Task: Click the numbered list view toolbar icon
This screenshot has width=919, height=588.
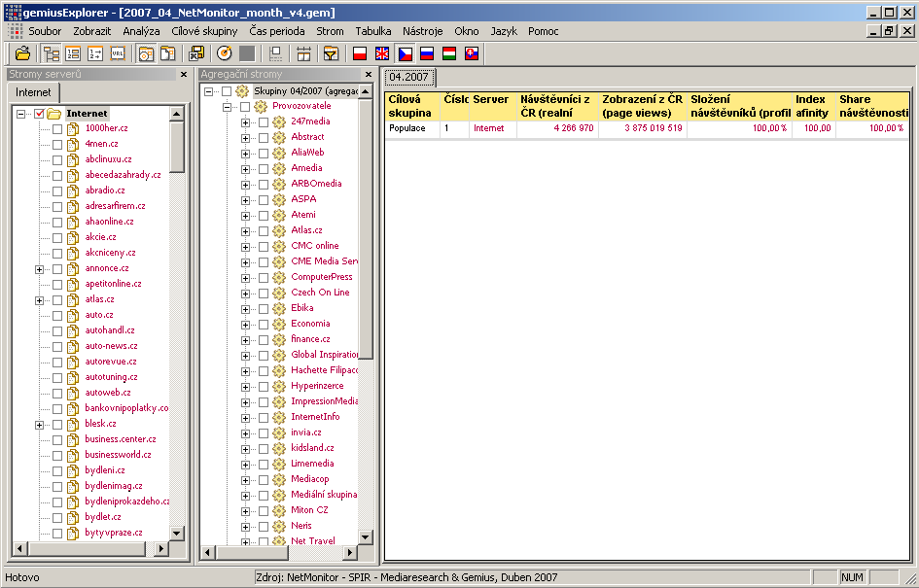Action: tap(73, 53)
